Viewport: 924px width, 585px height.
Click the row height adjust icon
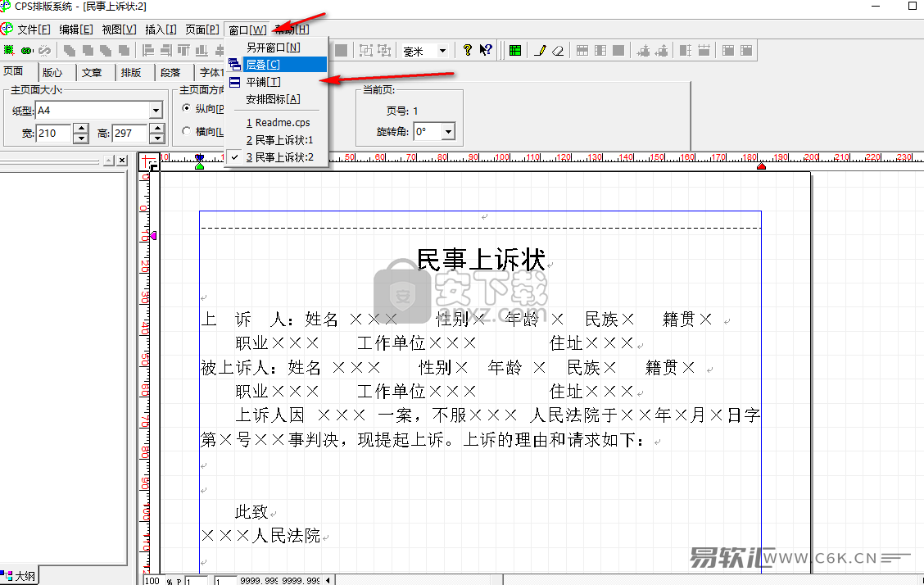(x=686, y=51)
